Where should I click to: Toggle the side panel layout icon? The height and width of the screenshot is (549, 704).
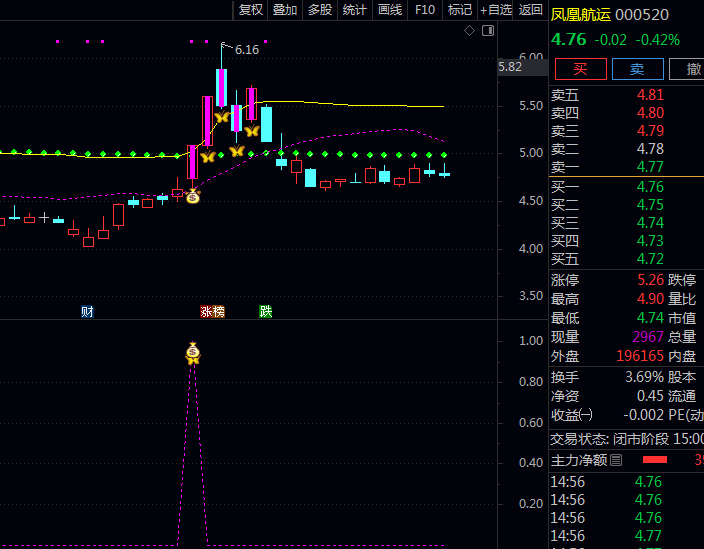(x=487, y=32)
